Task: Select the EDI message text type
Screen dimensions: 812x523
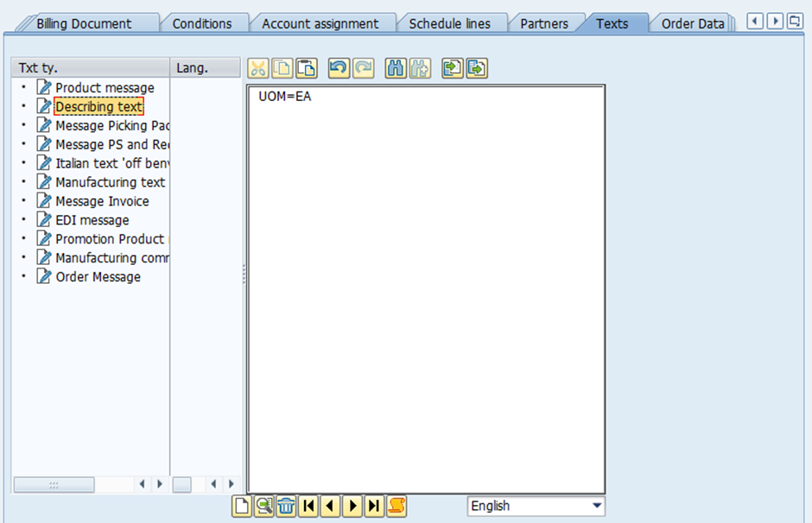Action: (x=92, y=220)
